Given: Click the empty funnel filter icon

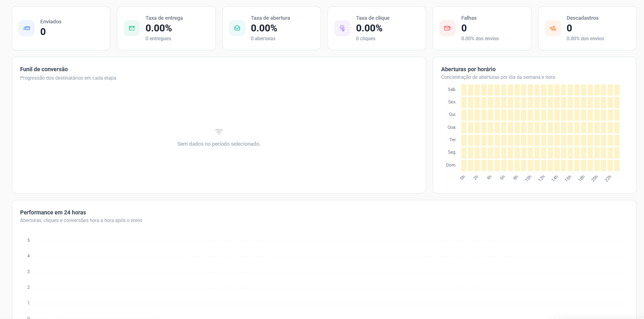Looking at the screenshot, I should tap(219, 132).
